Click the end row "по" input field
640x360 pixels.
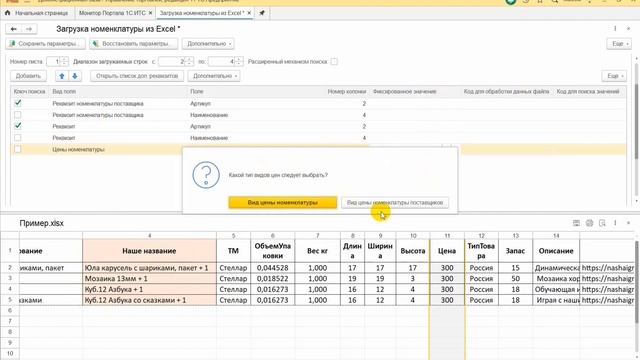222,62
